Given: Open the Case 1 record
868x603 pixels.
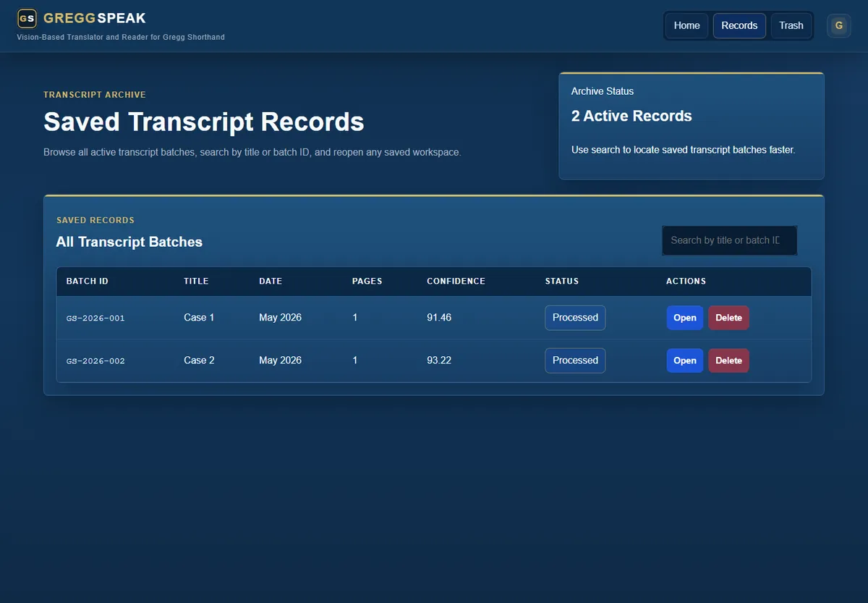Looking at the screenshot, I should coord(685,318).
